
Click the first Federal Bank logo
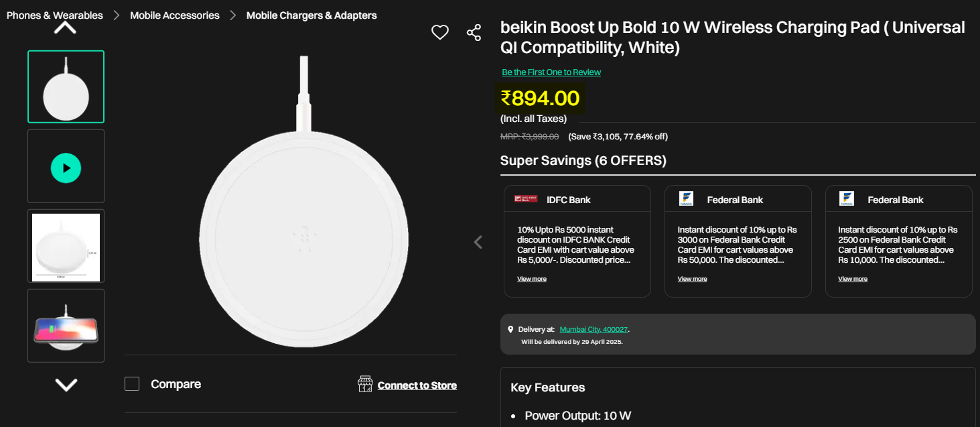(686, 199)
